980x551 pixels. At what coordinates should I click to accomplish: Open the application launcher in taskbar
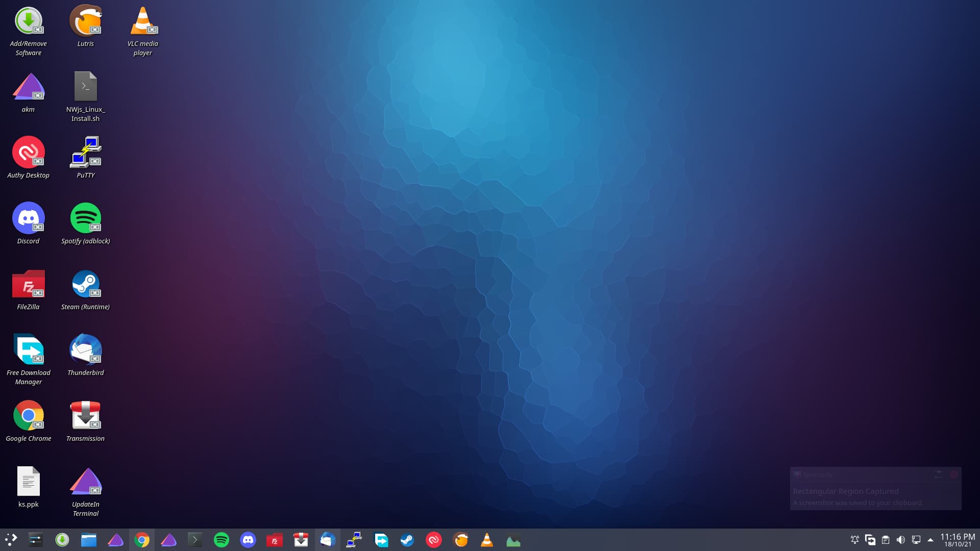pyautogui.click(x=11, y=540)
